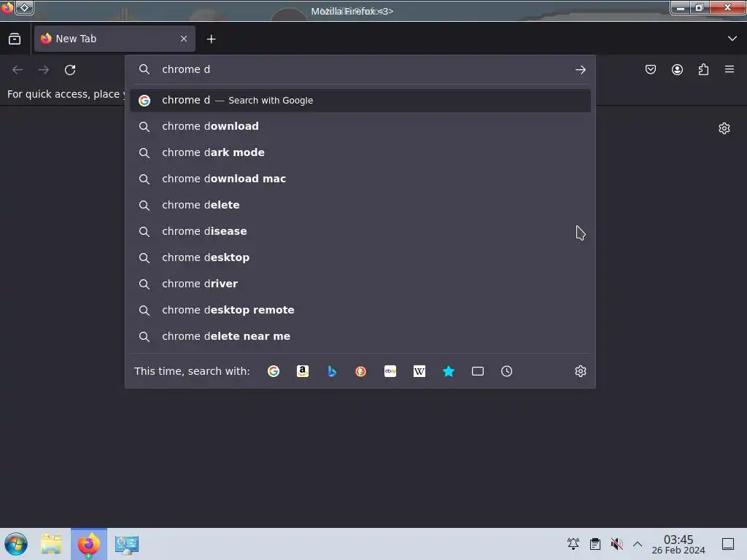Search open tabs via tab icon
The image size is (747, 560).
pos(477,371)
